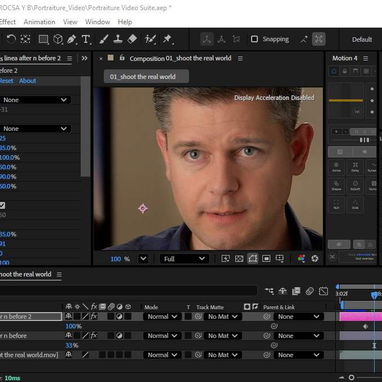The width and height of the screenshot is (382, 382).
Task: Open the Window menu
Action: [97, 22]
